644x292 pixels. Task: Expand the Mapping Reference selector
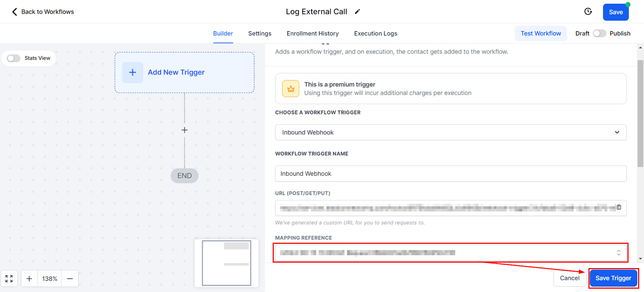[619, 253]
